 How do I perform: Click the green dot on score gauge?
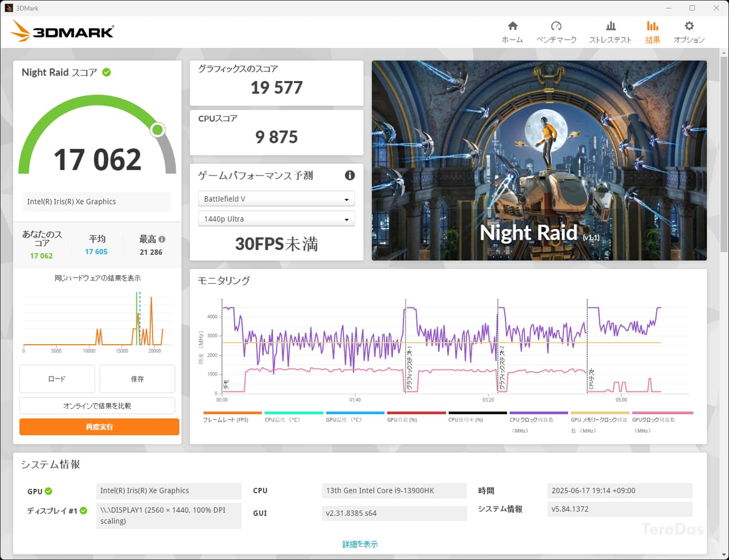point(158,130)
